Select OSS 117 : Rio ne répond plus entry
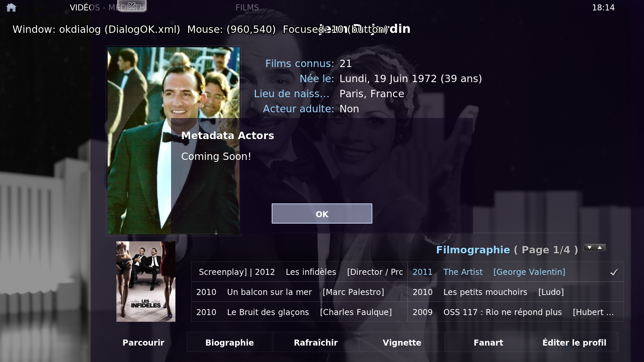644x362 pixels. [x=516, y=312]
